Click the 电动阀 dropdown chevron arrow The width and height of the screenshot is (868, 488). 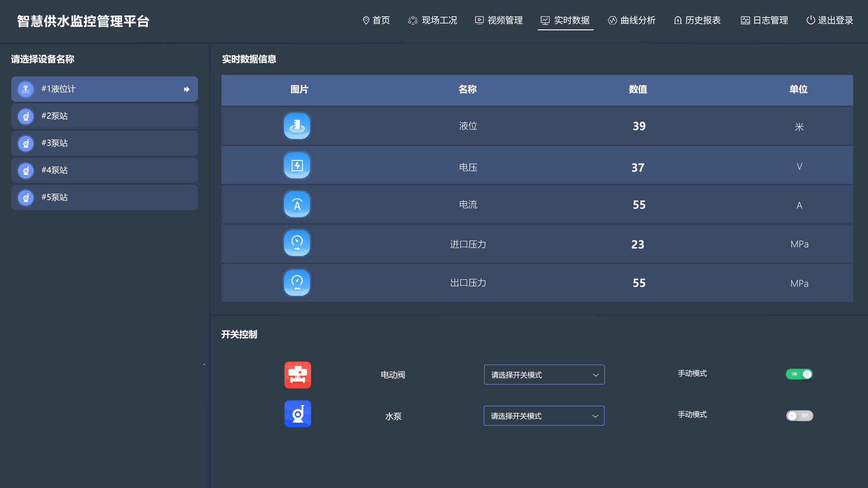595,375
